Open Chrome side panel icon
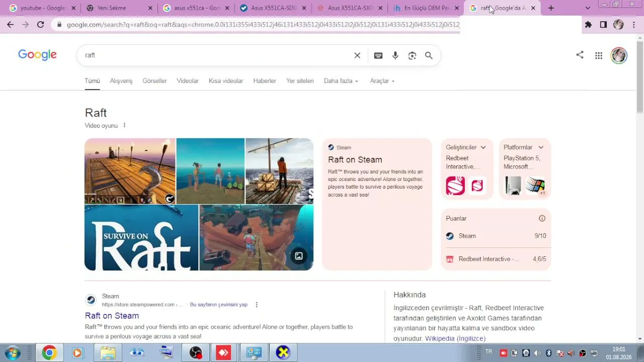 (603, 25)
